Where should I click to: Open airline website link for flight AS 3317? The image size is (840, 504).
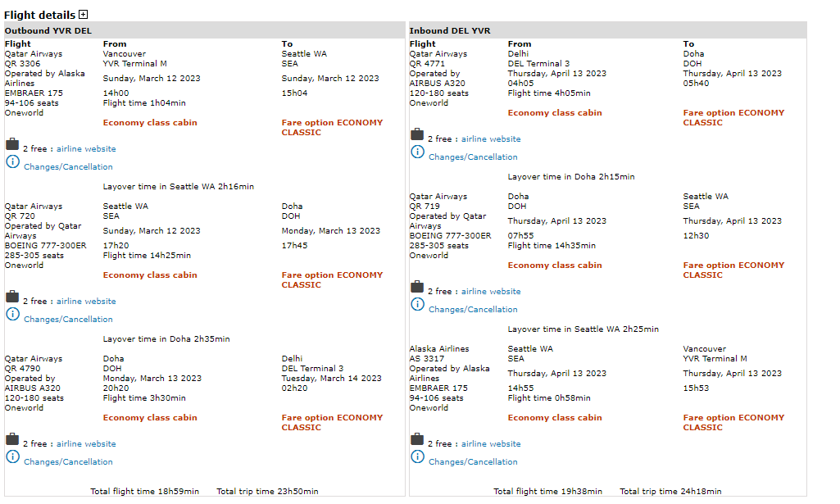click(x=491, y=444)
